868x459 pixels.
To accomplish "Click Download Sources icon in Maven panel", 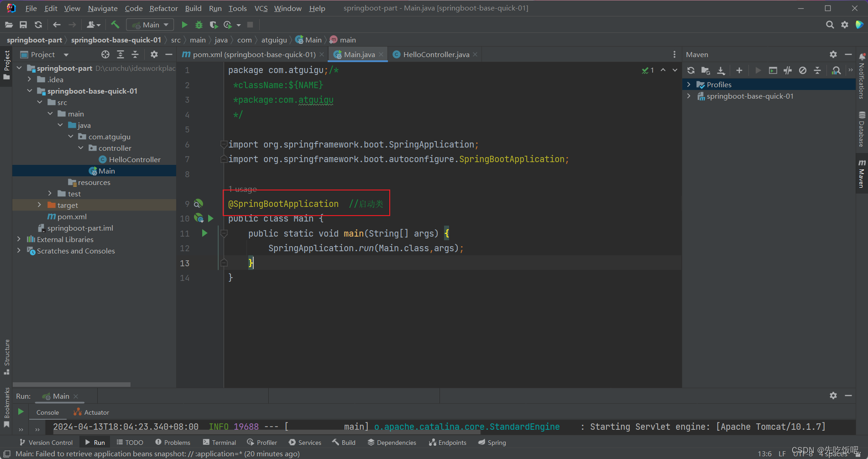I will pos(721,70).
